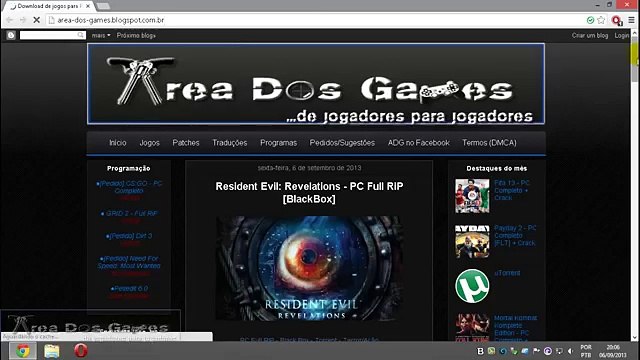Screen dimensions: 640x360
Task: Open the Chrome menu with three lines
Action: click(x=631, y=20)
